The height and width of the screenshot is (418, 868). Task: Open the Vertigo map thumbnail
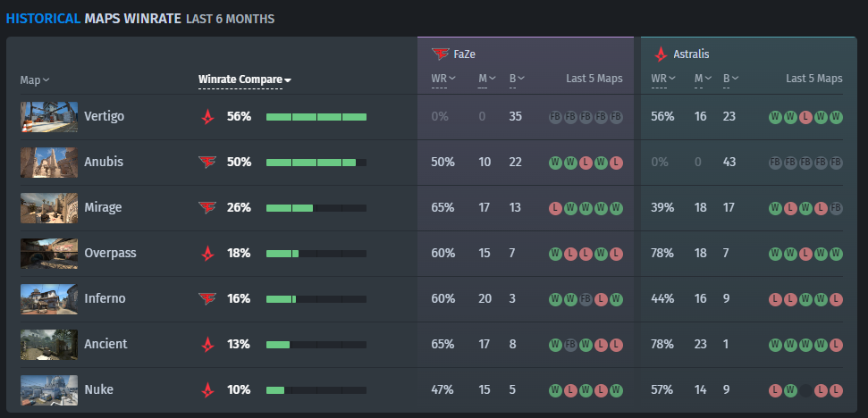tap(48, 117)
